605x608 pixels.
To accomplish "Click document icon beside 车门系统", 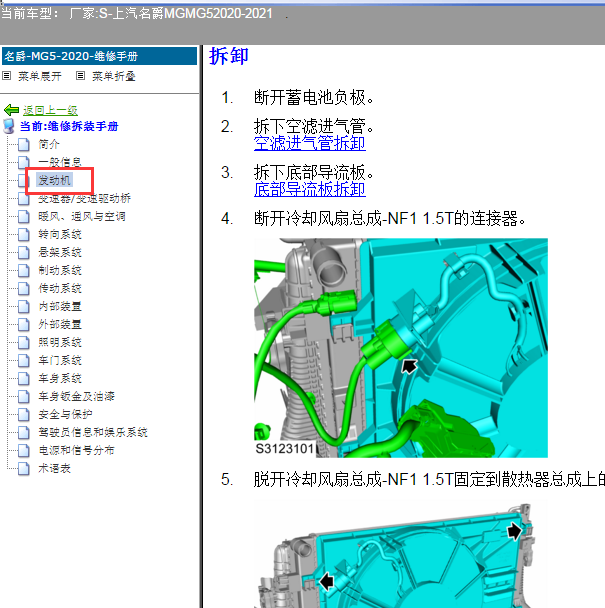I will tap(24, 360).
